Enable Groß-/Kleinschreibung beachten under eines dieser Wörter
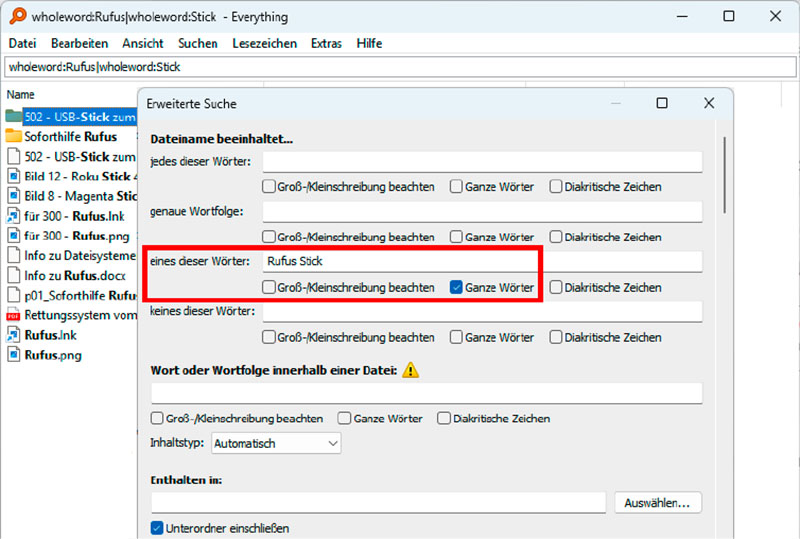 269,287
